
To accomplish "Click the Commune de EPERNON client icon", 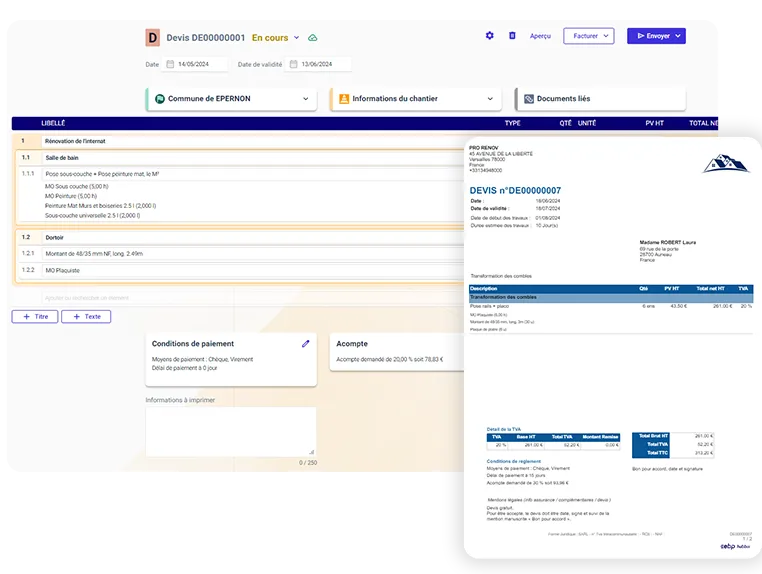I will 158,99.
